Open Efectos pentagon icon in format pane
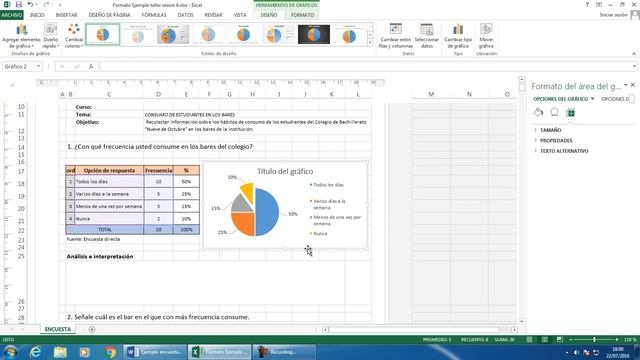The width and height of the screenshot is (640, 360). (x=554, y=112)
